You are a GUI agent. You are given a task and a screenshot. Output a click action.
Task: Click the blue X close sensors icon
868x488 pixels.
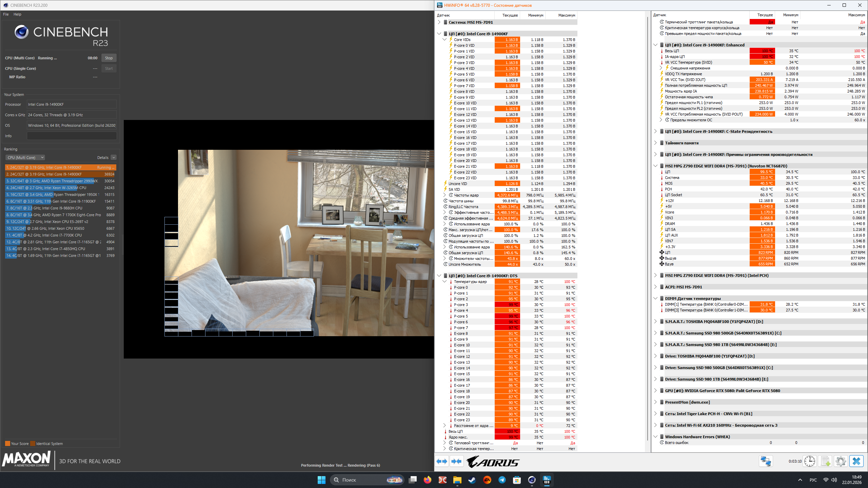point(856,461)
